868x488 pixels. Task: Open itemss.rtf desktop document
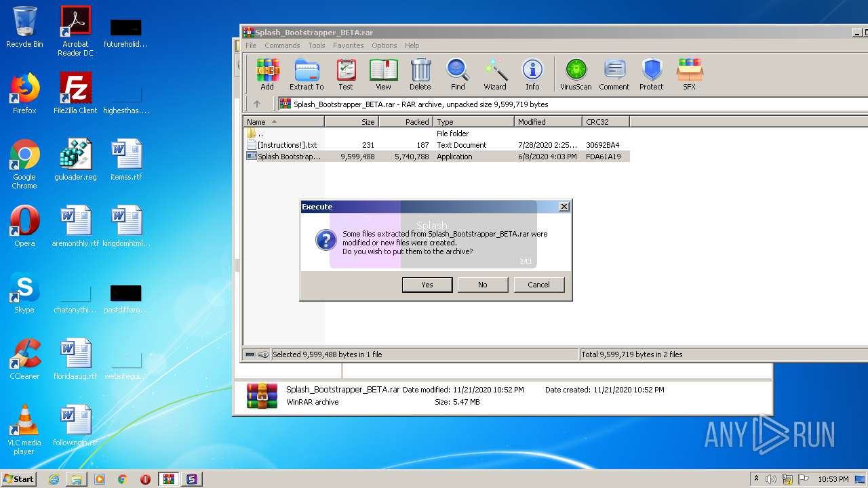coord(126,160)
